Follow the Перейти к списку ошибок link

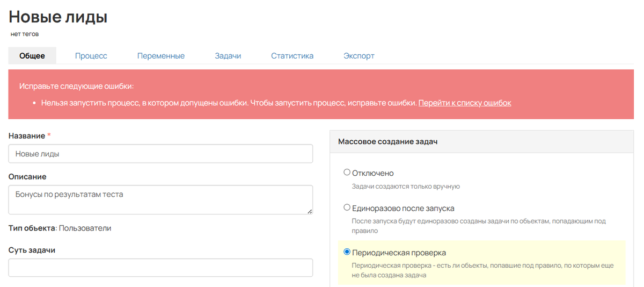point(465,103)
